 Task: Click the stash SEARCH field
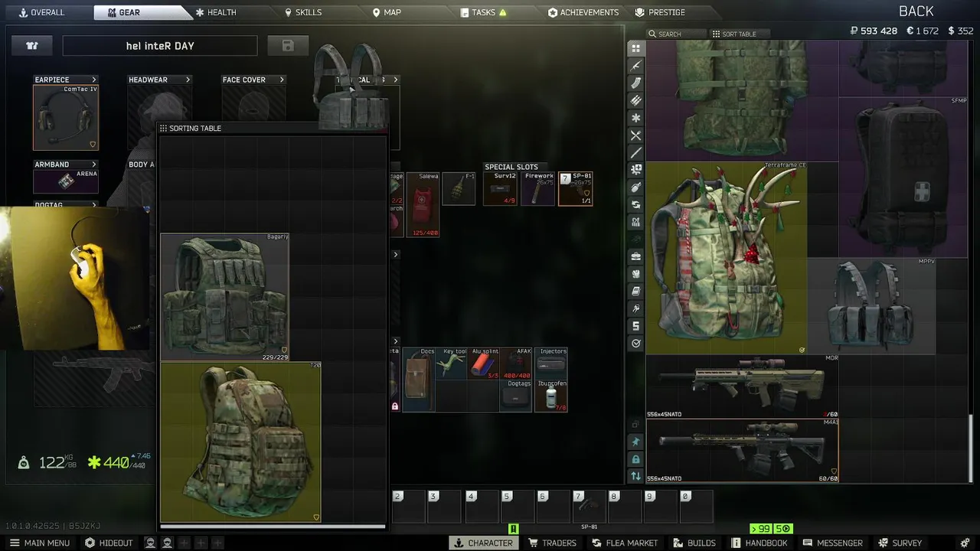[676, 34]
